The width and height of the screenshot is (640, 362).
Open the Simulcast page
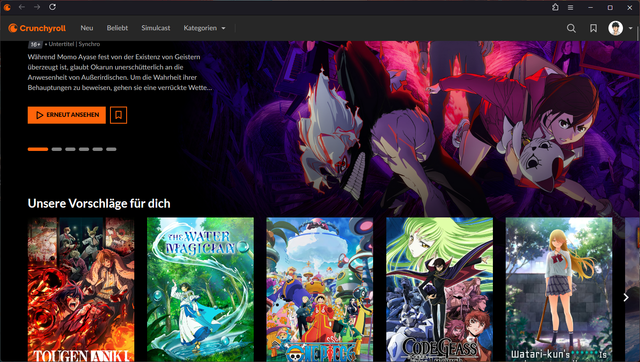point(156,28)
